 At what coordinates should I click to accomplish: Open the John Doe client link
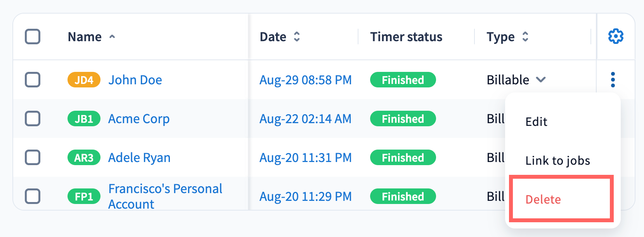click(135, 80)
